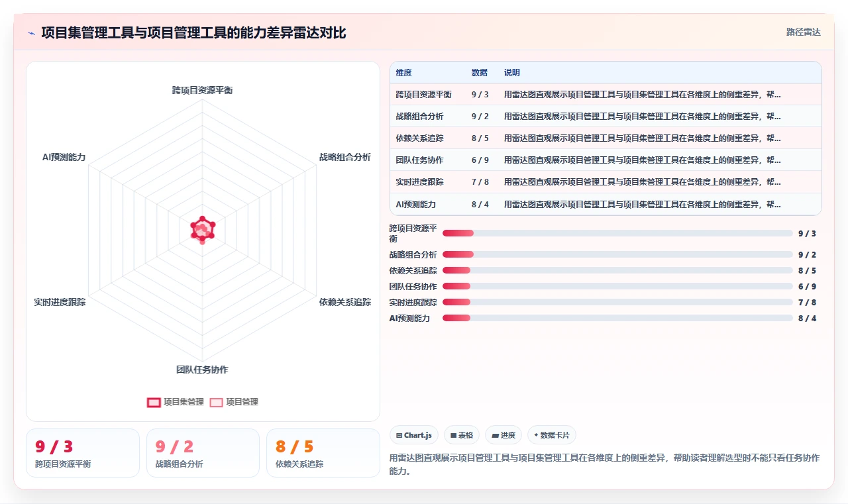848x504 pixels.
Task: Click the 说明 column header
Action: [x=512, y=72]
